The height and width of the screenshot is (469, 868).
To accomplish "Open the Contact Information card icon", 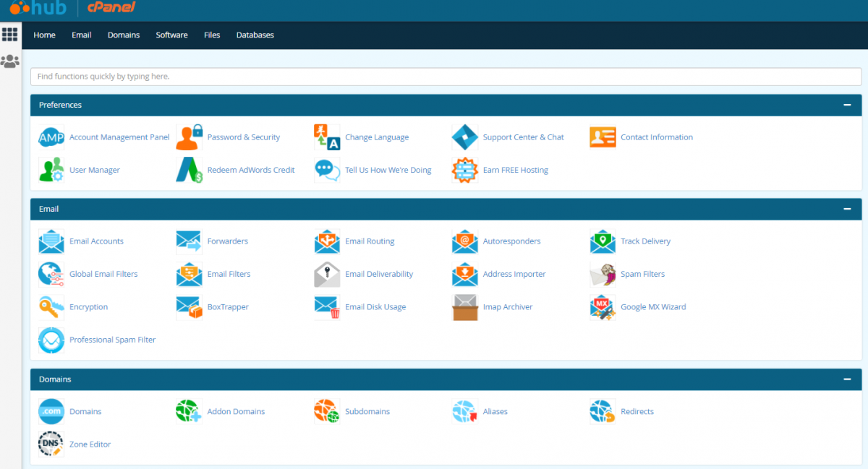I will pos(603,137).
